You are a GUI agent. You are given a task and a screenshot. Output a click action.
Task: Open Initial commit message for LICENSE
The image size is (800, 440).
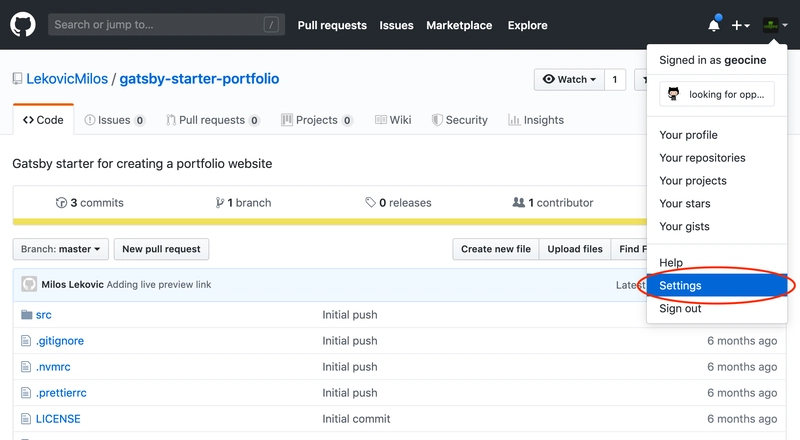(356, 419)
